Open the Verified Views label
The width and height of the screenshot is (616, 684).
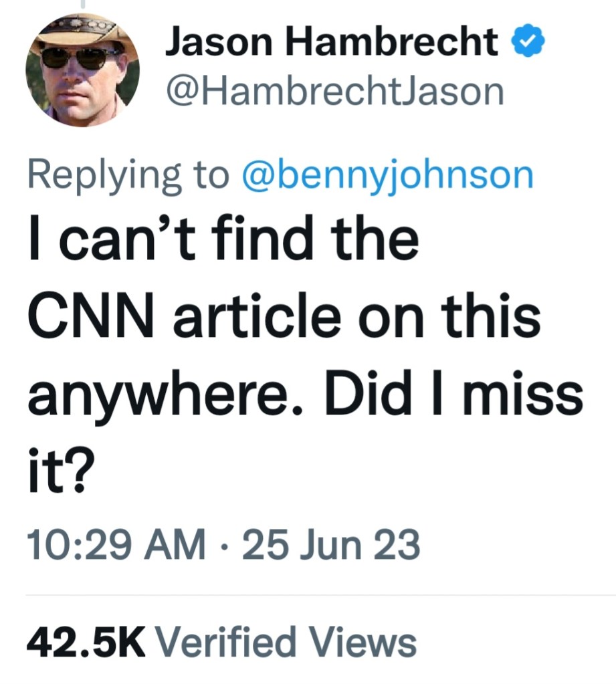(x=286, y=643)
